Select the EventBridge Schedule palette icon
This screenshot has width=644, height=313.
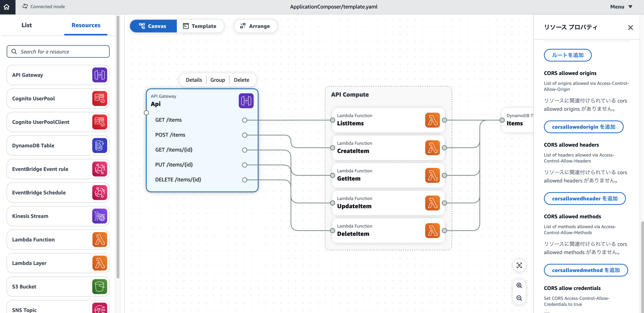(99, 193)
